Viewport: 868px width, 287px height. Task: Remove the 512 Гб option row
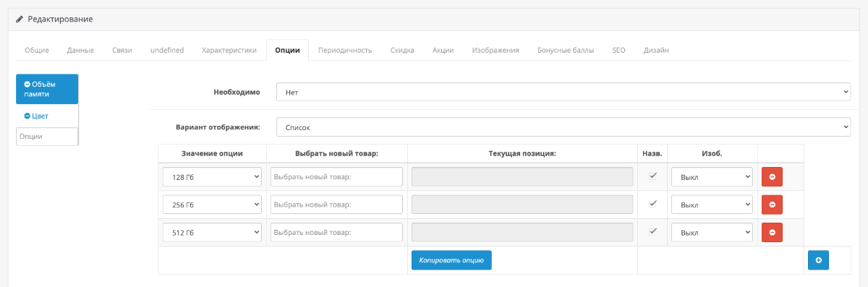tap(772, 232)
